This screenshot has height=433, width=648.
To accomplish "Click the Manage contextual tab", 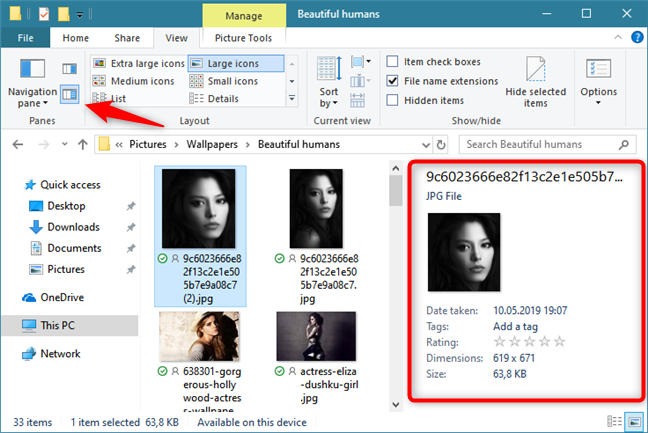I will pyautogui.click(x=244, y=16).
